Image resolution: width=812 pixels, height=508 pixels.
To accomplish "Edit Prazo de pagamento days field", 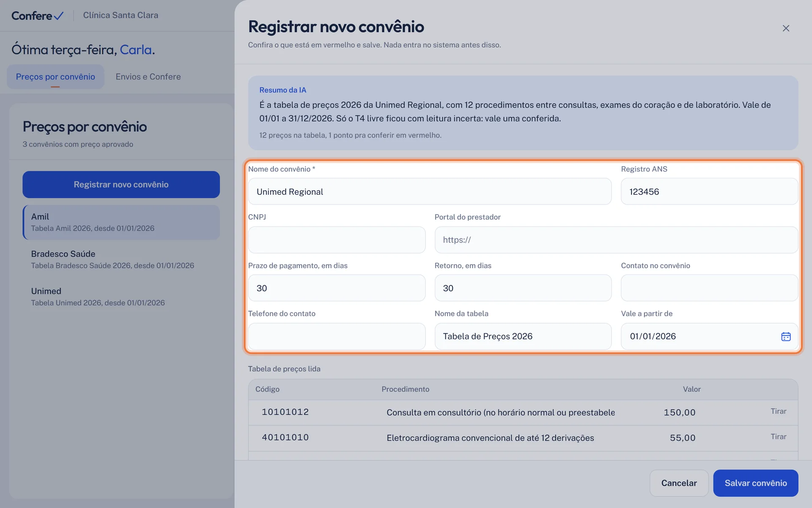I will pos(337,288).
